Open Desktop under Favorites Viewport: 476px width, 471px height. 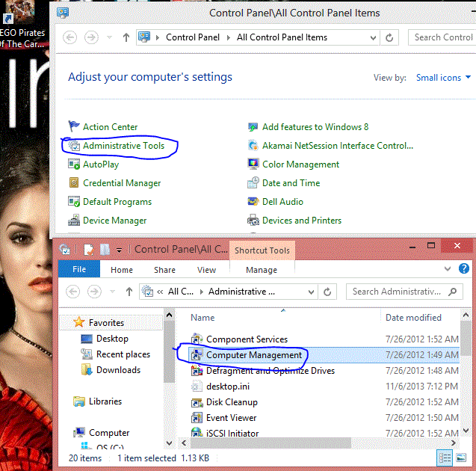pyautogui.click(x=112, y=339)
